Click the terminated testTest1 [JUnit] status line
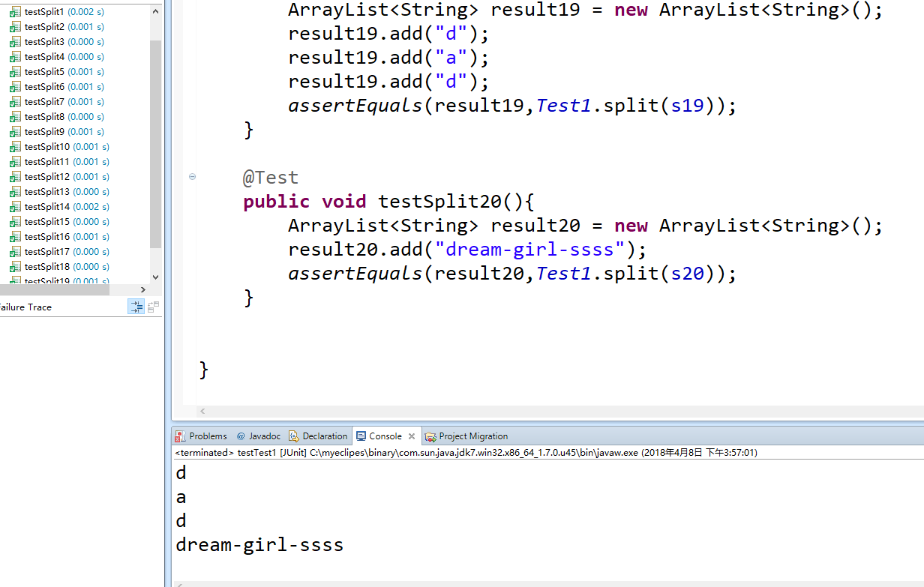 click(466, 453)
